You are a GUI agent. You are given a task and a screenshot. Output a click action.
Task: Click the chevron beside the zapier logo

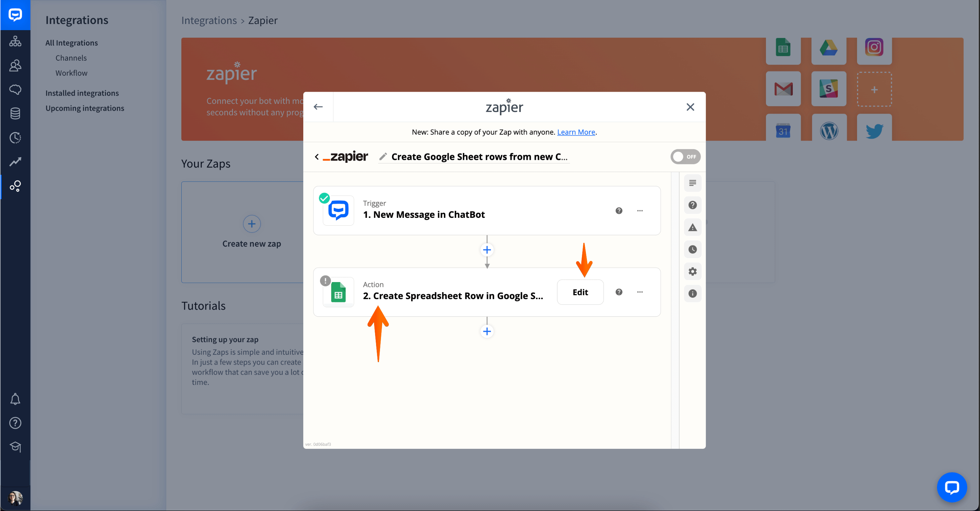point(316,157)
